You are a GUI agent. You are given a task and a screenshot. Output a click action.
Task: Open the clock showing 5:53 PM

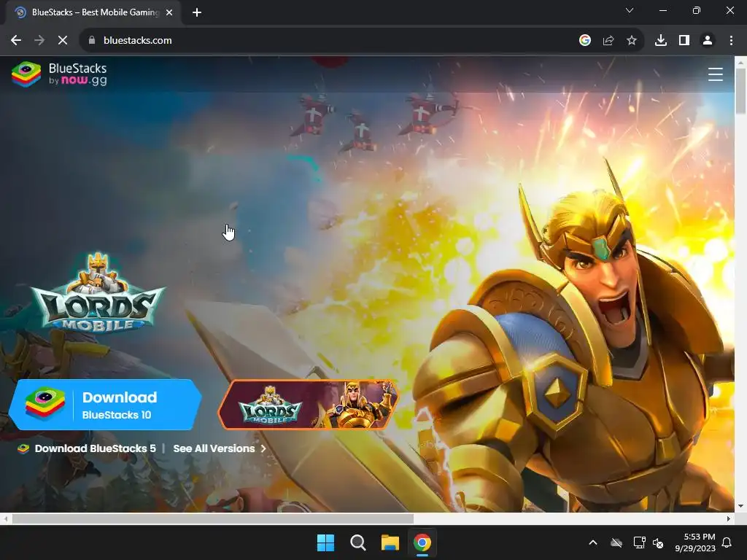[x=695, y=542]
